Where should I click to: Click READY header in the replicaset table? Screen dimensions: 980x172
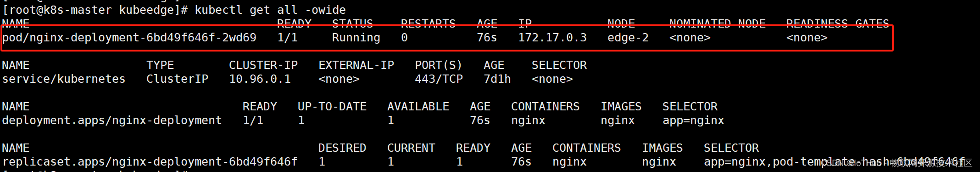point(473,148)
